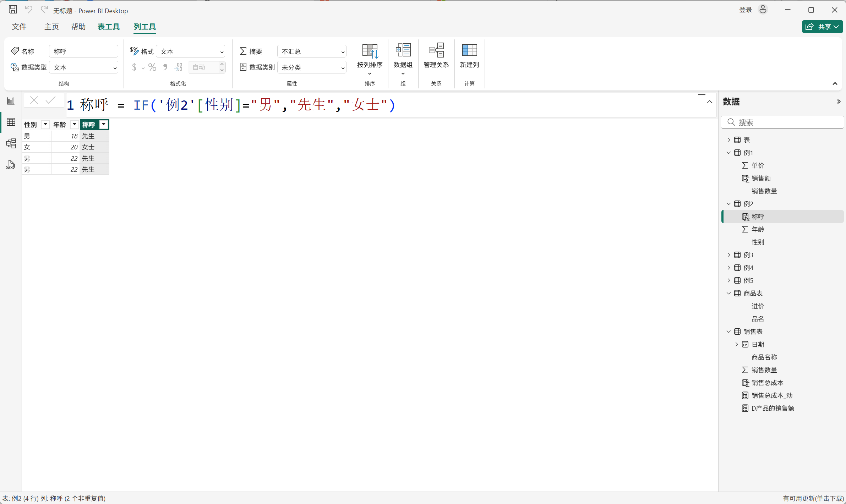Click percentage format icon

tap(152, 67)
